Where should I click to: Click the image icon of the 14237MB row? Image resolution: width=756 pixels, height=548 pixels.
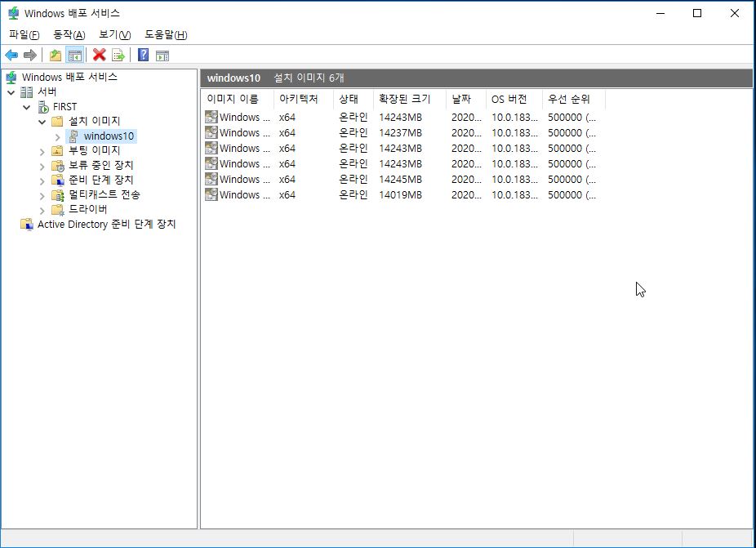click(x=211, y=132)
